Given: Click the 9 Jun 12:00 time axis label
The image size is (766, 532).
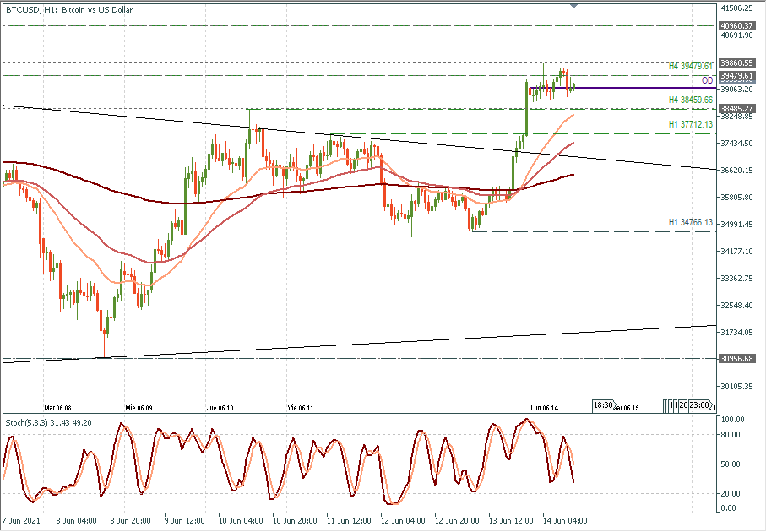Looking at the screenshot, I should [x=185, y=521].
